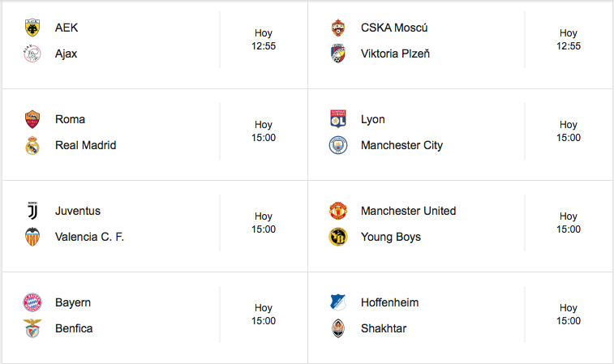
Task: Click the Ajax club crest
Action: [x=32, y=54]
